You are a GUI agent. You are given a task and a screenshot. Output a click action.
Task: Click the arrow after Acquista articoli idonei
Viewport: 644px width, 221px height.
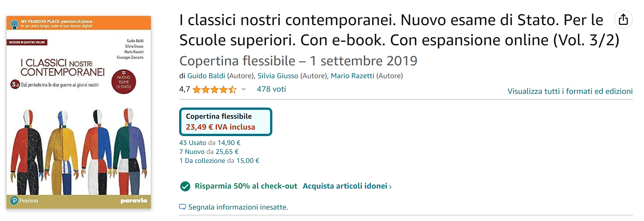390,187
